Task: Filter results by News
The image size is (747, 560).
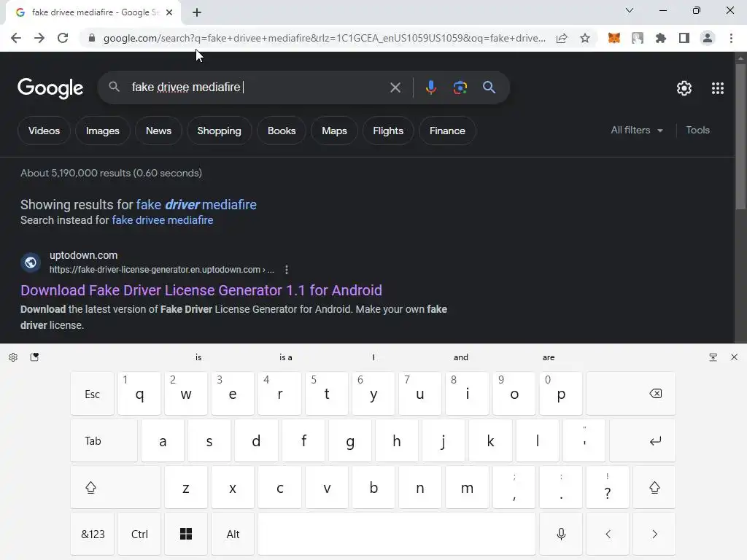Action: 158,131
